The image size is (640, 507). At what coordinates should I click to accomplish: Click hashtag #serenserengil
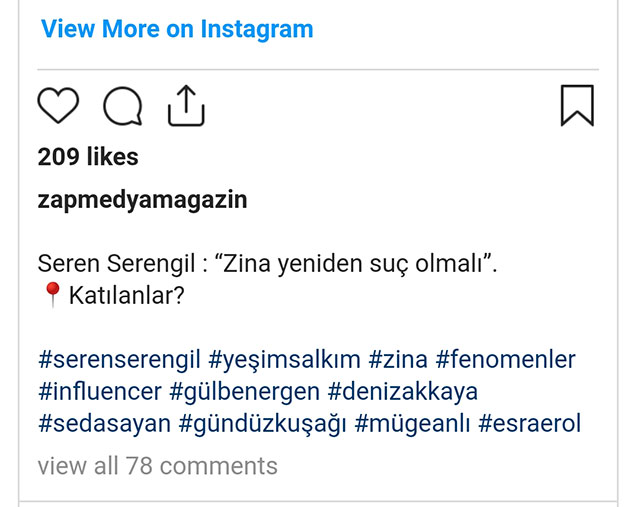point(119,359)
